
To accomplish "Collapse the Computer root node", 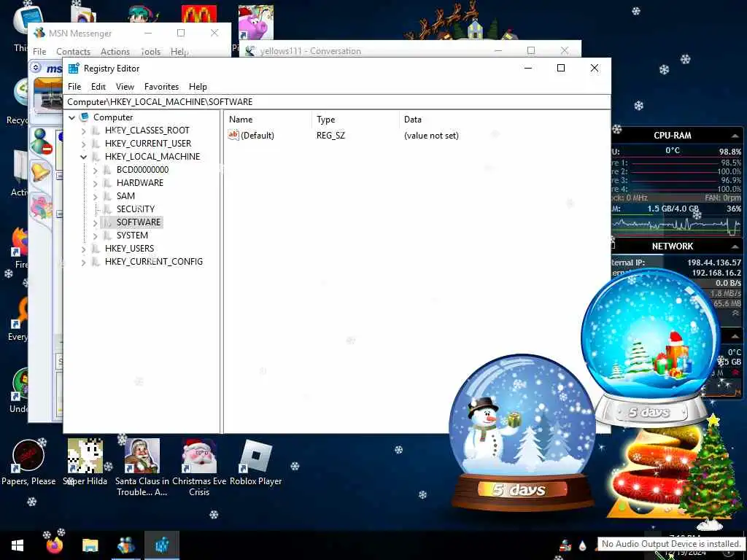I will pos(72,117).
